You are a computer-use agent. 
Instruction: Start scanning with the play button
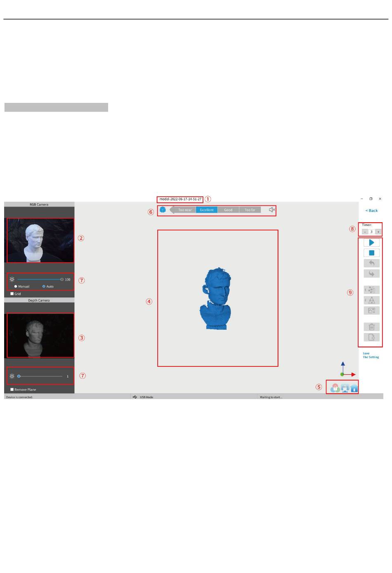point(371,243)
